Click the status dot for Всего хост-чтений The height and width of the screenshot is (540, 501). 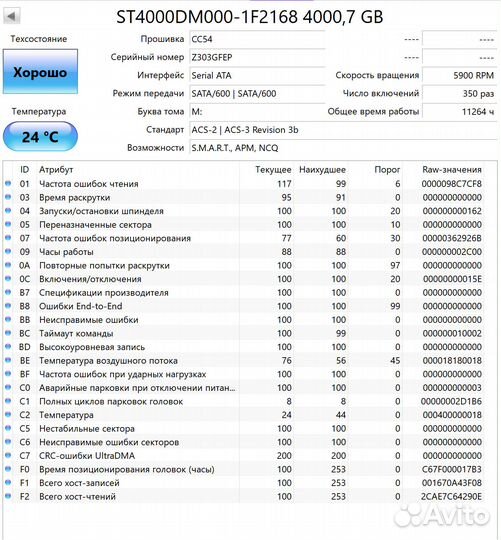coord(8,496)
